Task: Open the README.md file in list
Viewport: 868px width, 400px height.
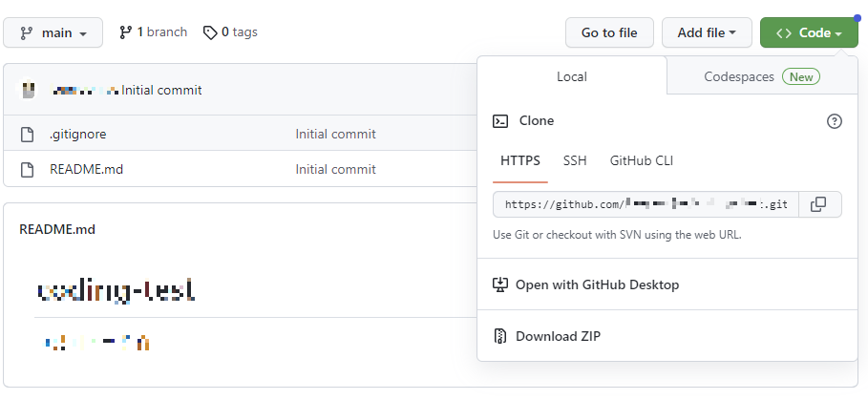Action: [86, 169]
